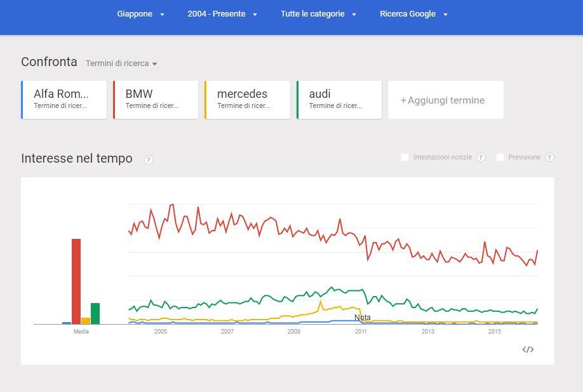Select the Alfa Rom... search term card
The height and width of the screenshot is (392, 583).
pyautogui.click(x=64, y=100)
